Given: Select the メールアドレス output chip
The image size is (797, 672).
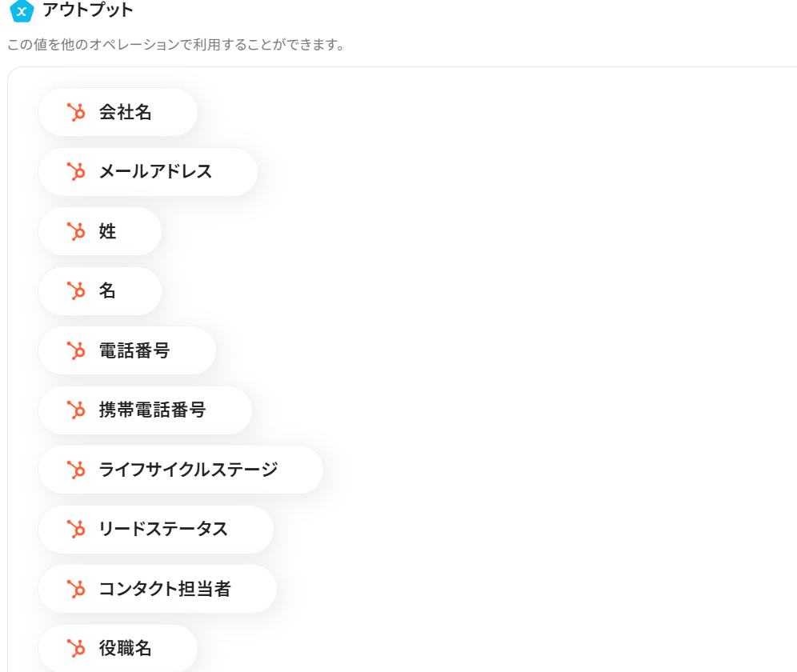Looking at the screenshot, I should point(155,171).
